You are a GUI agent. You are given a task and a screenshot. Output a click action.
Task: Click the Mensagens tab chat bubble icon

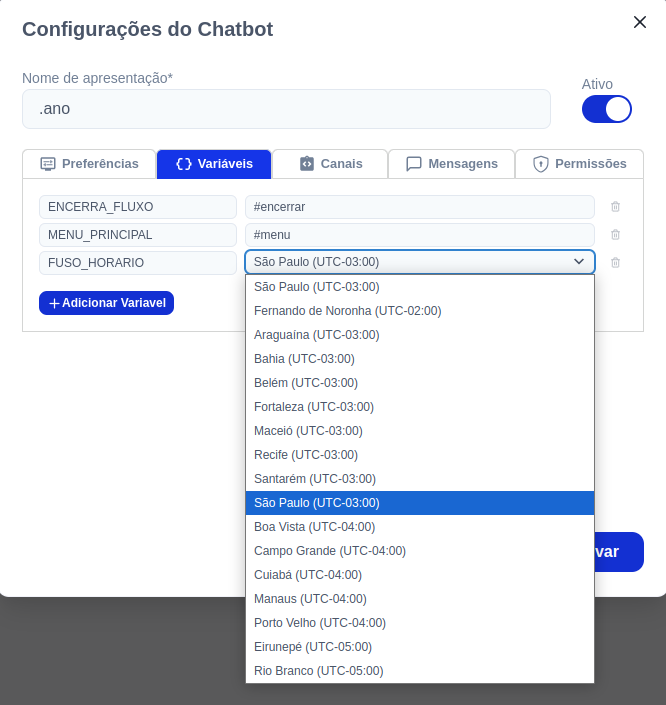tap(414, 164)
